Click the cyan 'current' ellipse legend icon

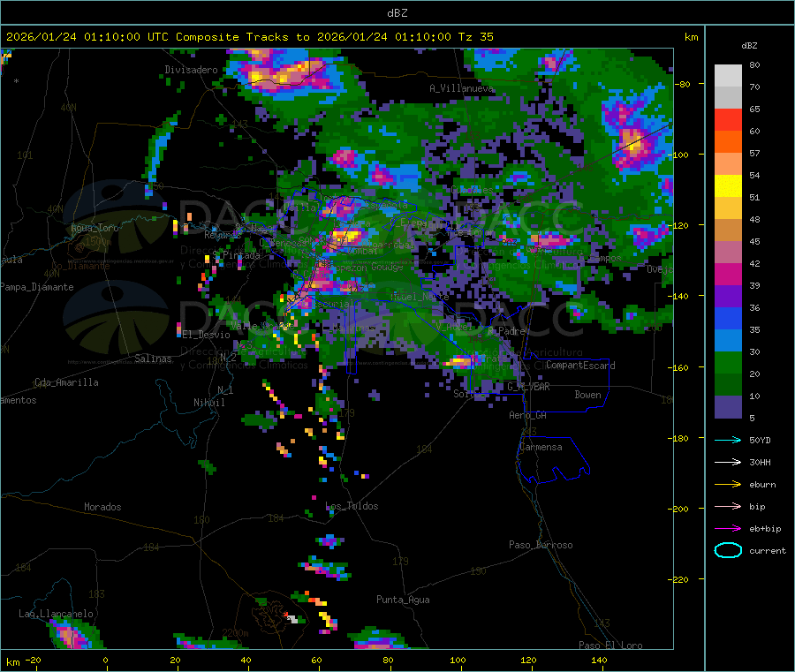point(728,550)
